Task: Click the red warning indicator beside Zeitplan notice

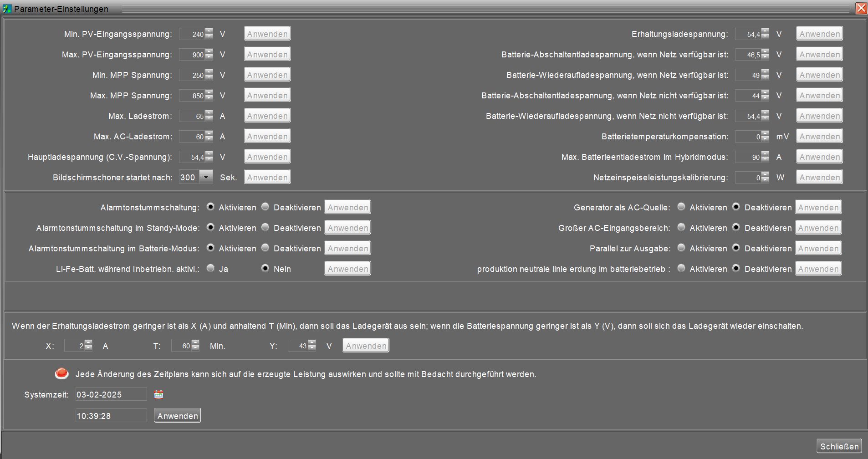Action: [61, 374]
